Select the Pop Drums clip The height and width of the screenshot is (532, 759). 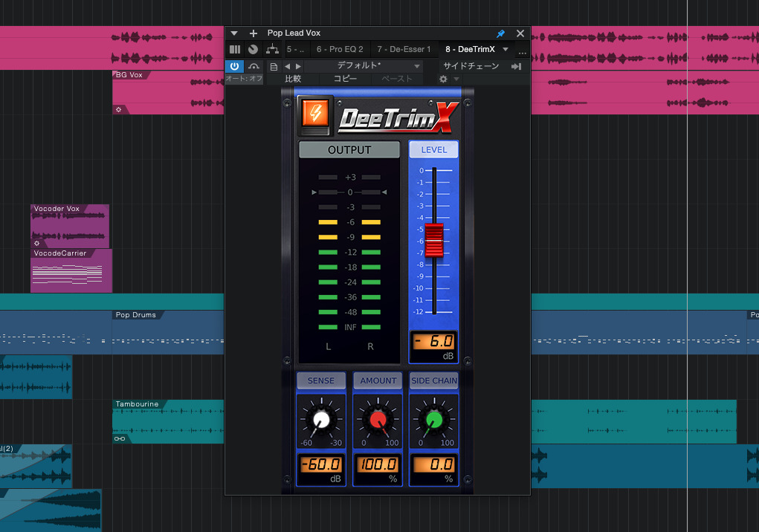(168, 332)
